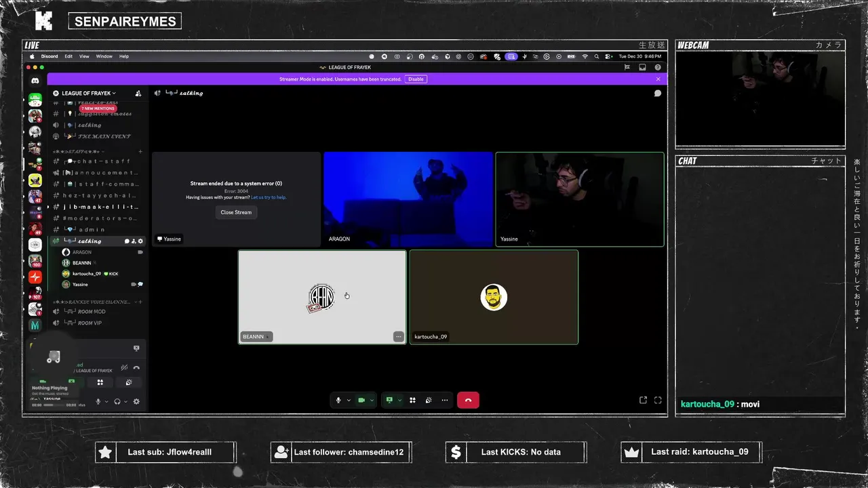Open settings gear on active talking channel
The image size is (868, 488).
click(140, 241)
